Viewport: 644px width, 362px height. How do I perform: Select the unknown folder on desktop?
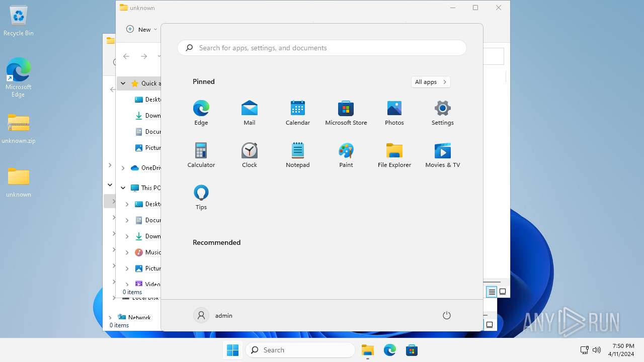(19, 182)
